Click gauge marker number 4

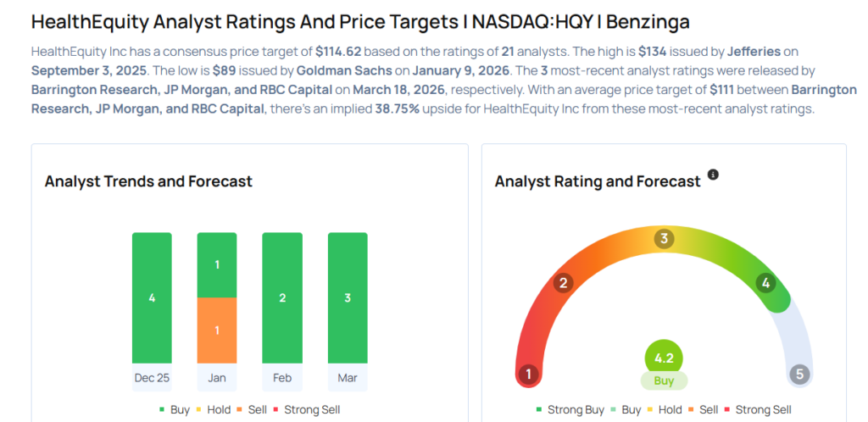(x=766, y=283)
